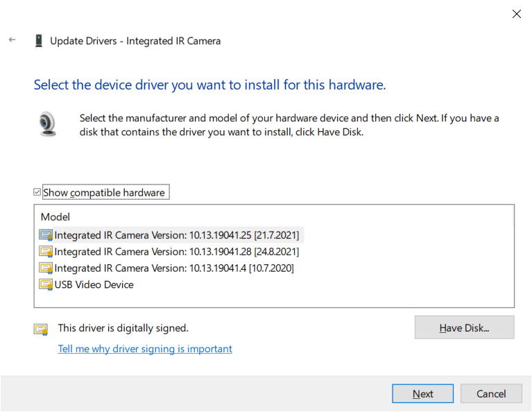Click the back arrow icon
The height and width of the screenshot is (412, 532).
pos(12,40)
